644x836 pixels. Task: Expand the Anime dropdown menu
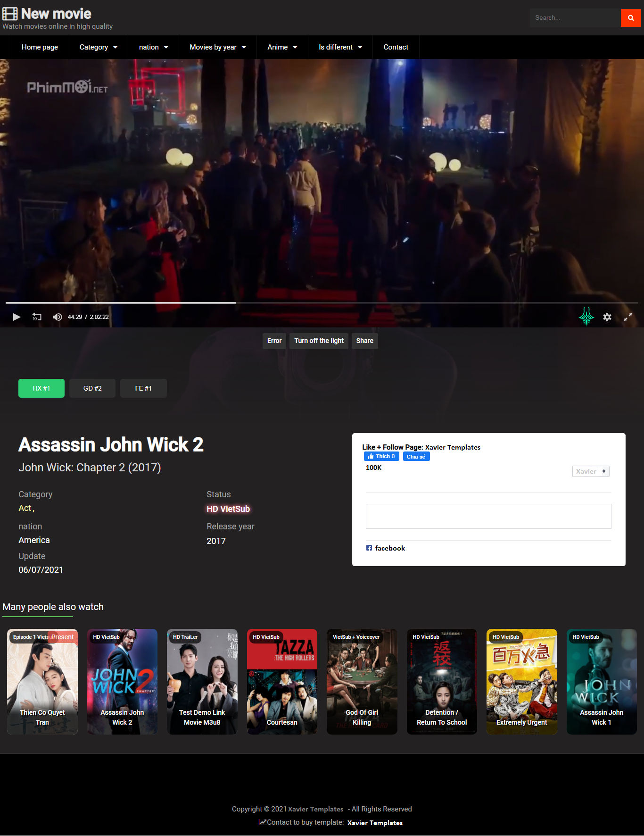tap(282, 47)
